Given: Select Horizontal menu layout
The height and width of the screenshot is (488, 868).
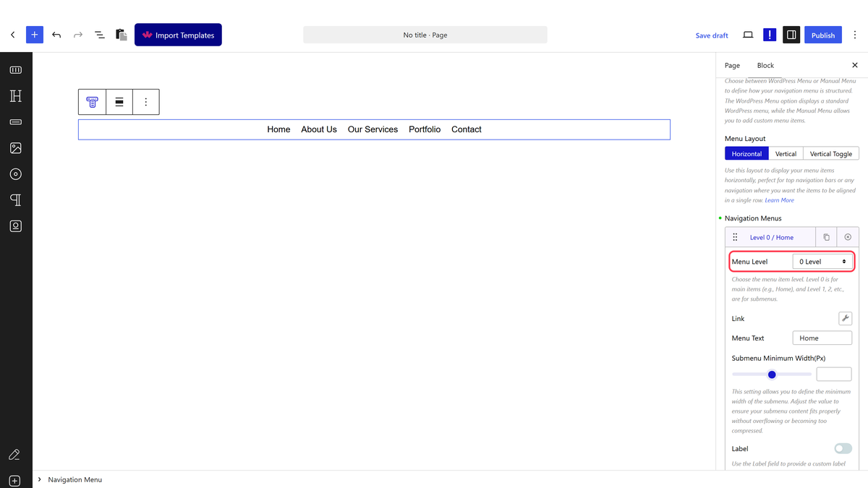Looking at the screenshot, I should 746,154.
